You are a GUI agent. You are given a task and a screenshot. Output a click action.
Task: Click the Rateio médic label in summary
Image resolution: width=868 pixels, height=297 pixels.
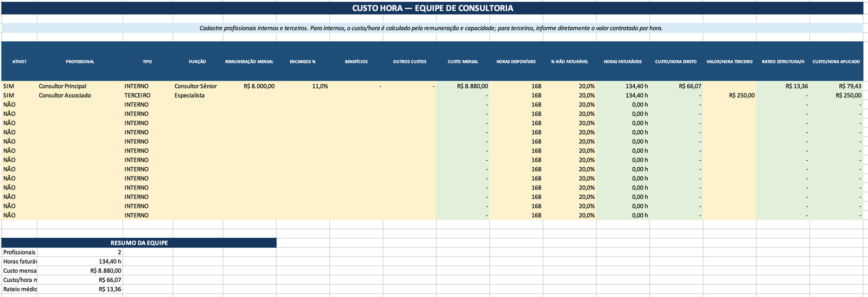tap(20, 289)
